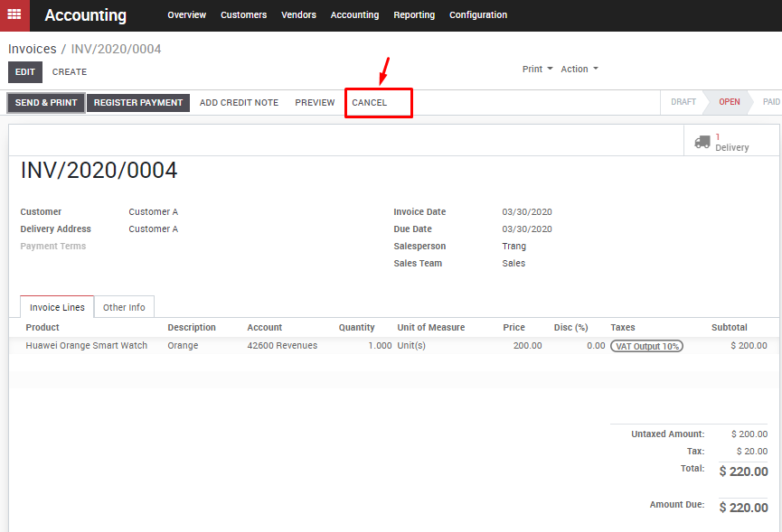Click SEND & PRINT button

tap(46, 103)
